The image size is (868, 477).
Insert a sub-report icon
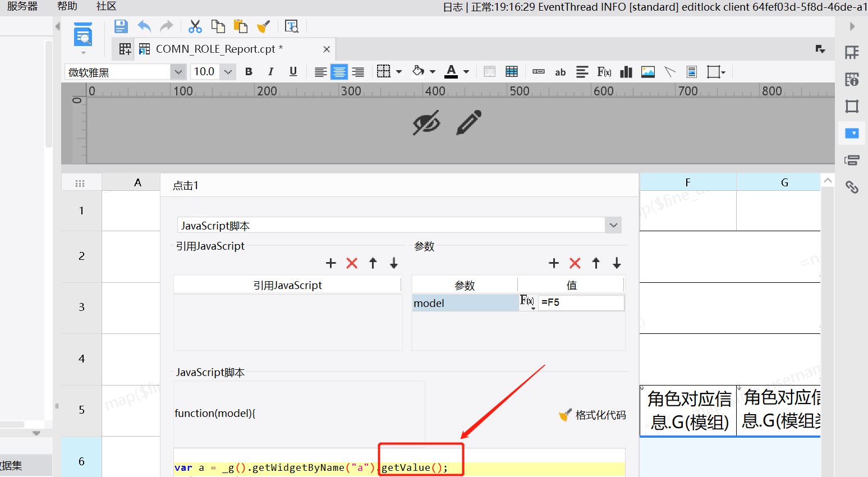[692, 72]
